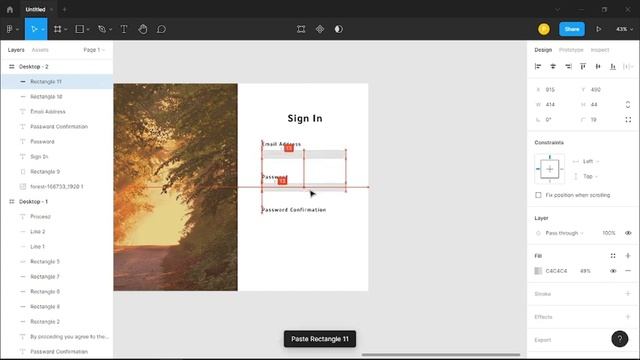Toggle constrain proportions icon

(628, 104)
